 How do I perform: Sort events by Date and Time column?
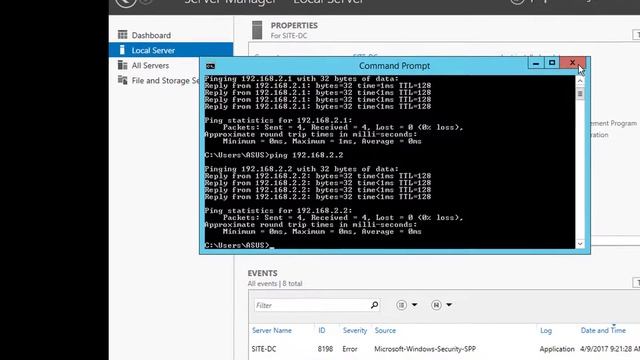click(603, 330)
